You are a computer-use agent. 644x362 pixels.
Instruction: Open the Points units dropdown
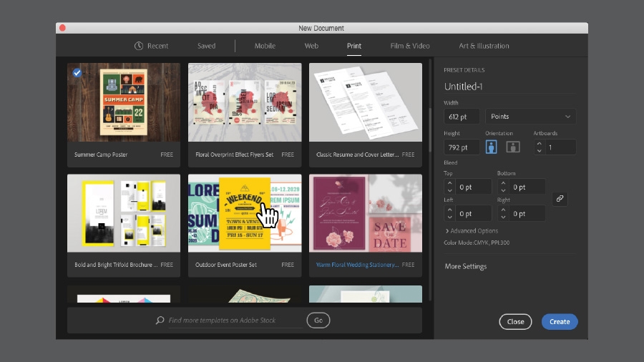(x=531, y=117)
